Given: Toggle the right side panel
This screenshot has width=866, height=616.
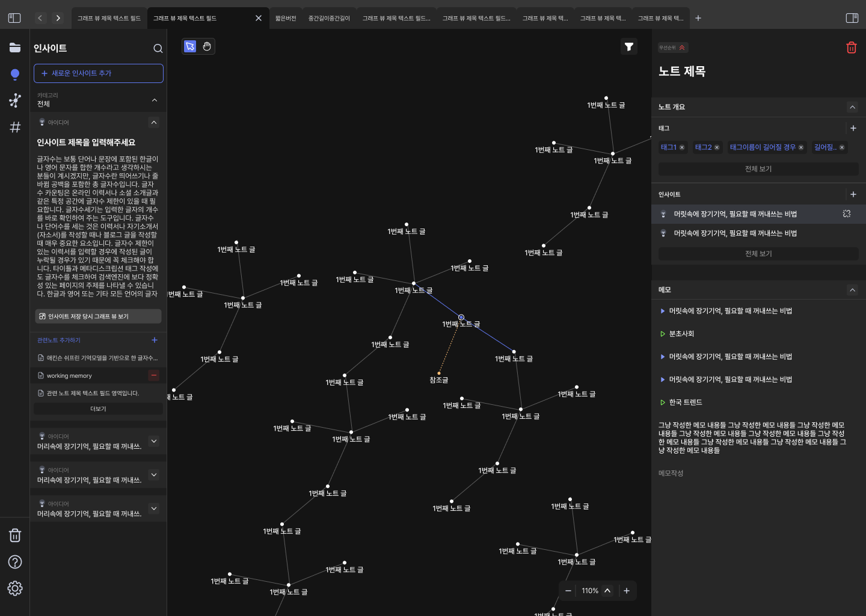Looking at the screenshot, I should (x=852, y=17).
